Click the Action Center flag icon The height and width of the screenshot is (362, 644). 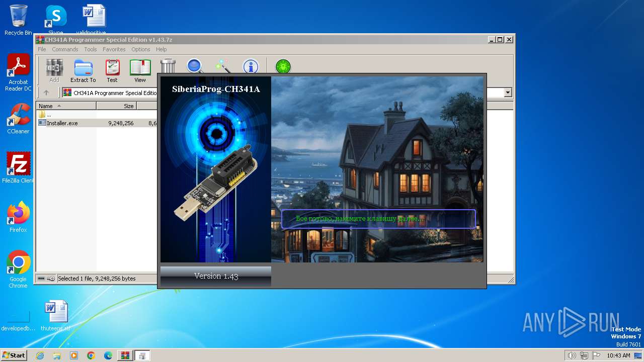tap(596, 355)
